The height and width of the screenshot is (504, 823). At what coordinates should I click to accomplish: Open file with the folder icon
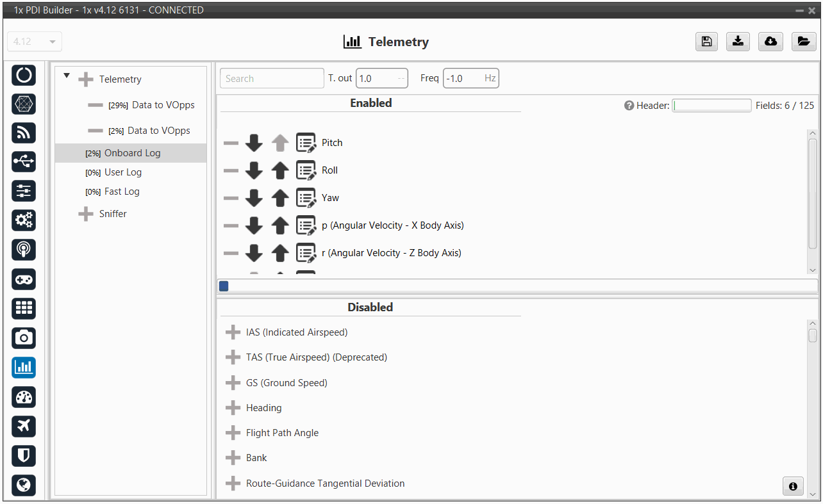(x=802, y=42)
